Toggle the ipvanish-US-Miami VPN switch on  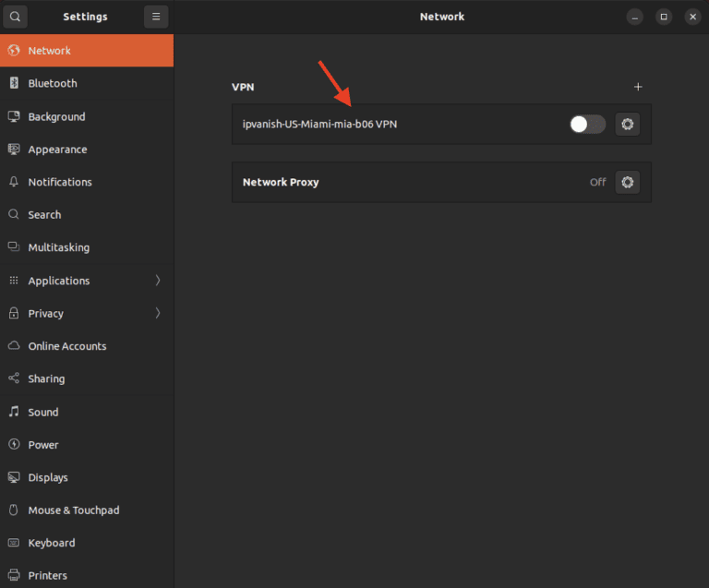[x=587, y=125]
